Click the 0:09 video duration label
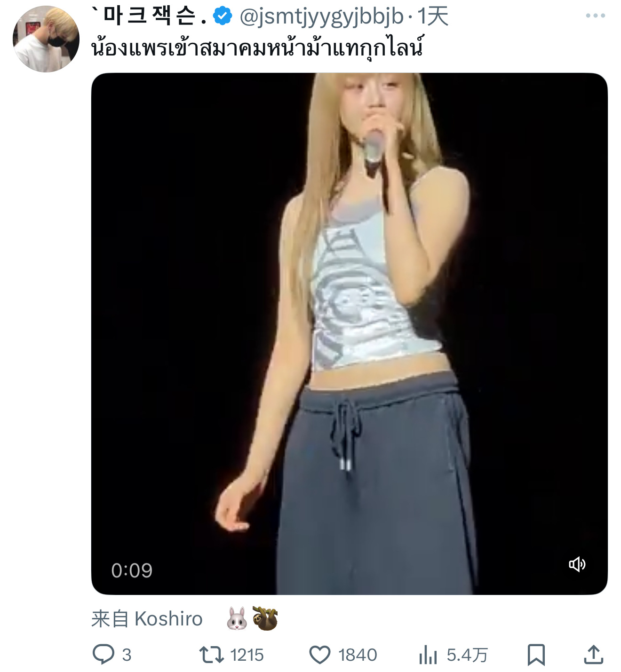The height and width of the screenshot is (672, 621). click(x=132, y=570)
